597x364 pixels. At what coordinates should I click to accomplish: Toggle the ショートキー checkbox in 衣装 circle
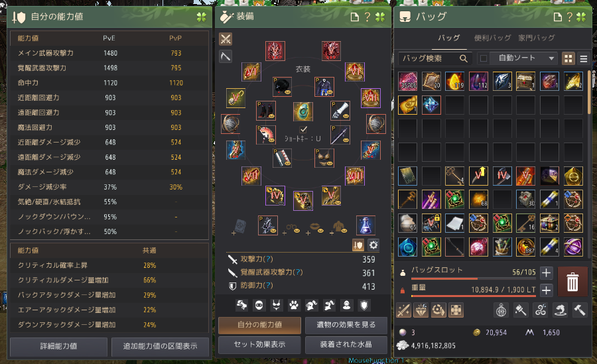click(303, 129)
